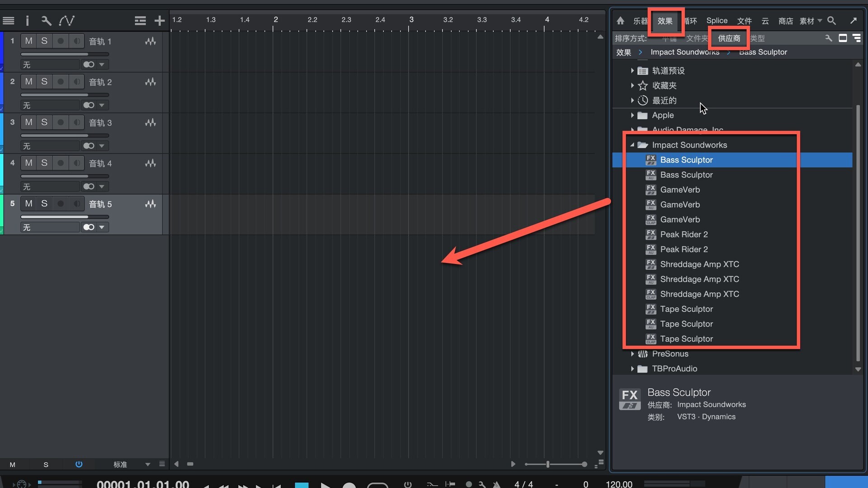
Task: Click global mute M button below track list
Action: (x=12, y=465)
